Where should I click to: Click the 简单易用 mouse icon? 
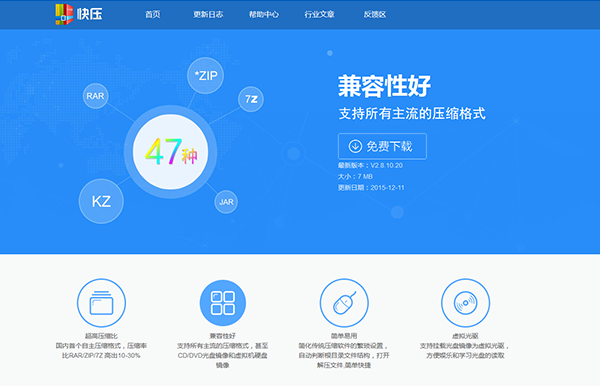[344, 303]
